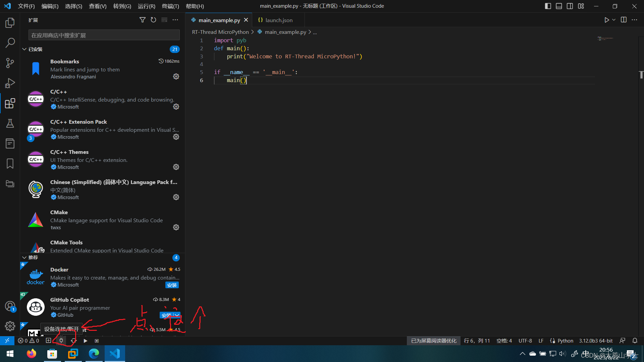Image resolution: width=644 pixels, height=362 pixels.
Task: Open the Bookmarks sidebar icon
Action: (10, 163)
